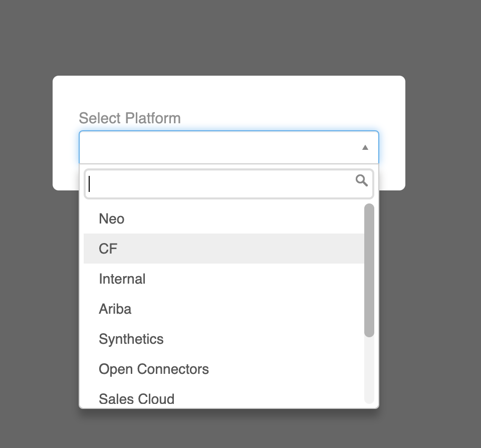Select Ariba in the dropdown list
The image size is (481, 448).
click(x=115, y=309)
